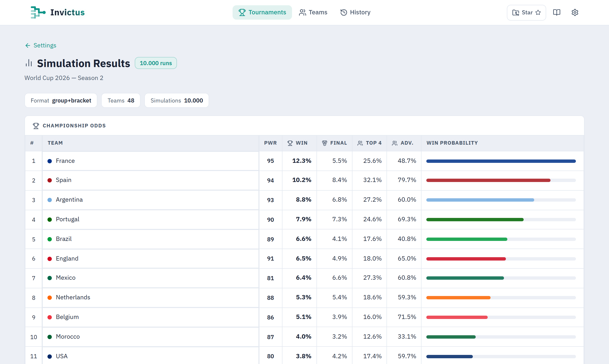Click the people icon in TOP 4 header
Image resolution: width=609 pixels, height=364 pixels.
(360, 143)
